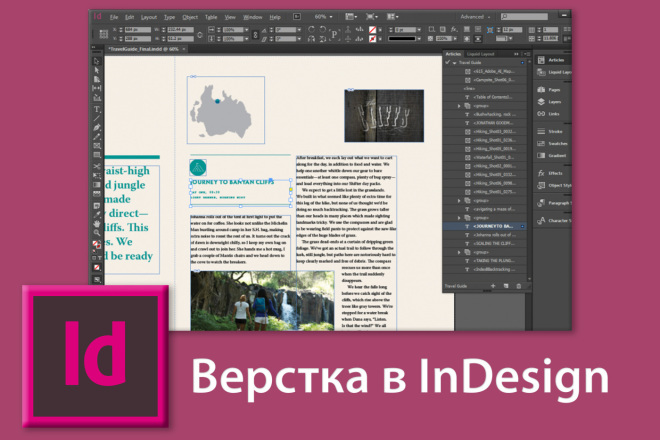Screen dimensions: 660x440
Task: Toggle constrain proportions for scaling
Action: tap(255, 35)
